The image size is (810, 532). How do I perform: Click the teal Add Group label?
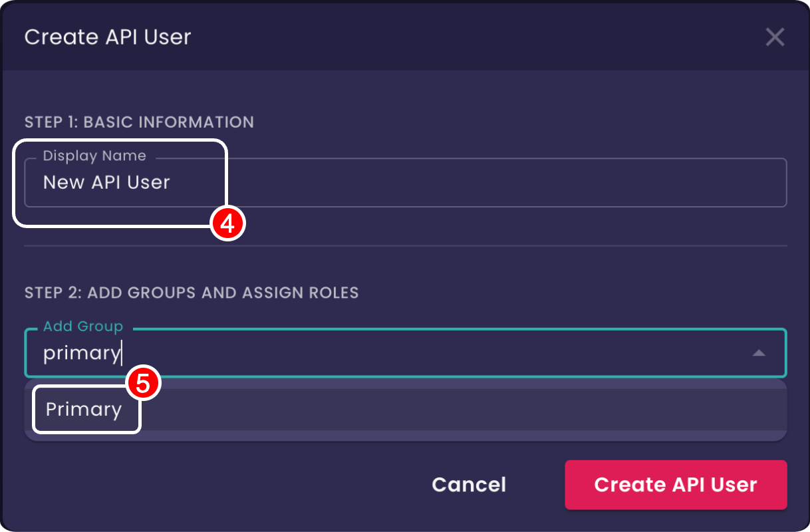pyautogui.click(x=83, y=327)
